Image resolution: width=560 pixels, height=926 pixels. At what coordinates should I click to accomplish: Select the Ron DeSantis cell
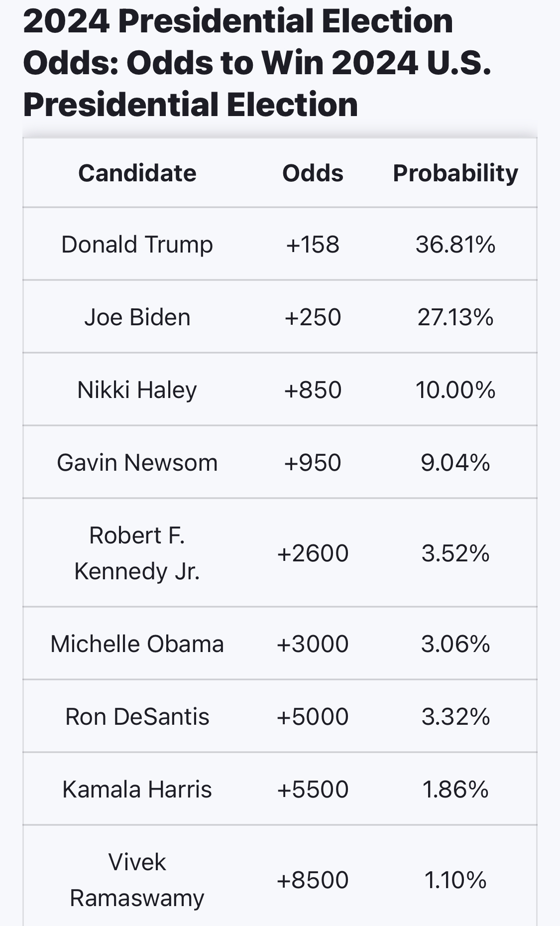pyautogui.click(x=137, y=717)
